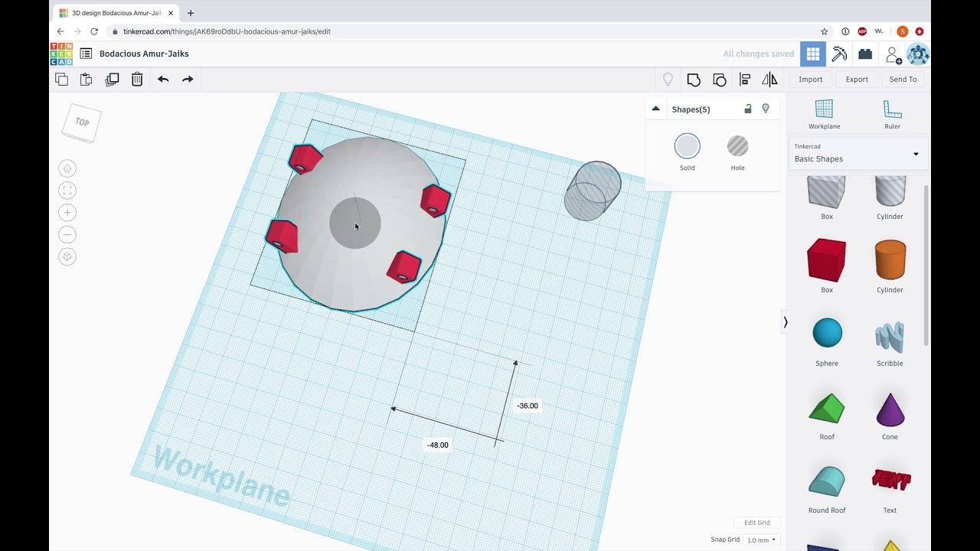980x551 pixels.
Task: Edit the -48.00 dimension value
Action: pos(438,445)
